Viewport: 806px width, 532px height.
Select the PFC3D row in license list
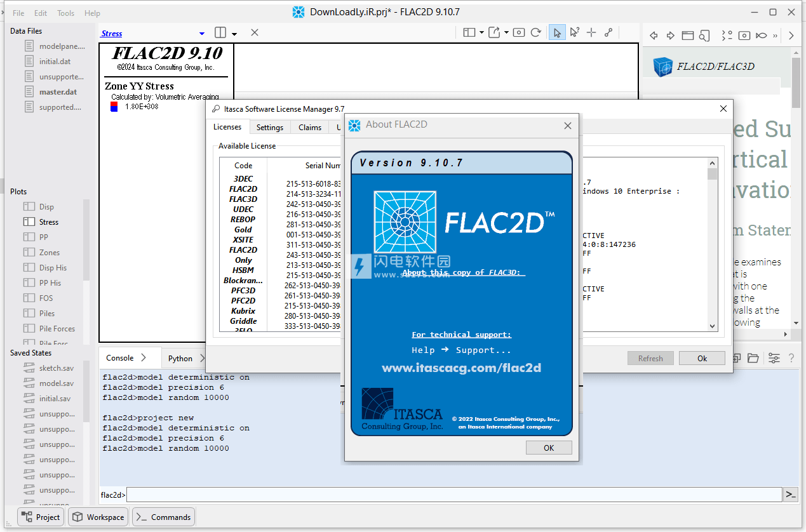tap(243, 290)
